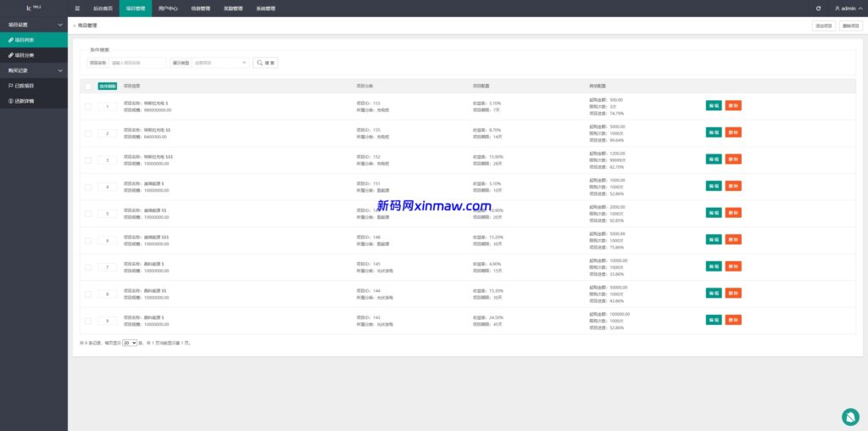Check the checkbox for project ID 144

point(88,294)
